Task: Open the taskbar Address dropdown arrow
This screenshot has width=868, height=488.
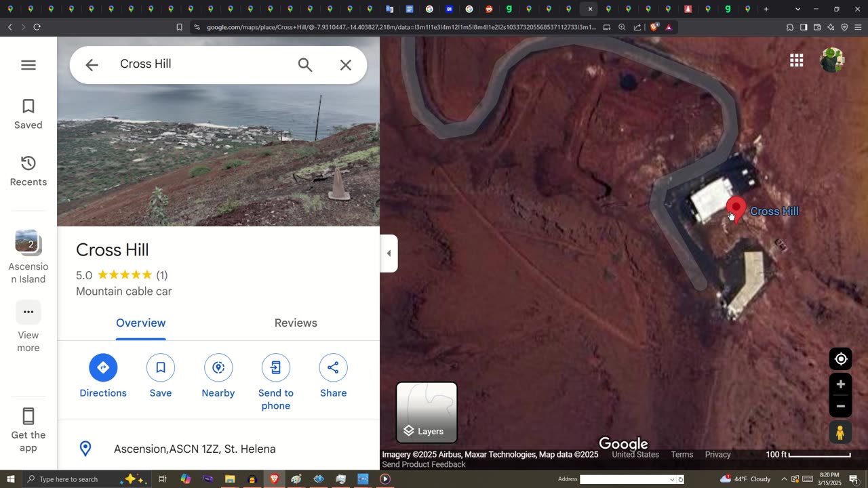Action: pos(672,479)
